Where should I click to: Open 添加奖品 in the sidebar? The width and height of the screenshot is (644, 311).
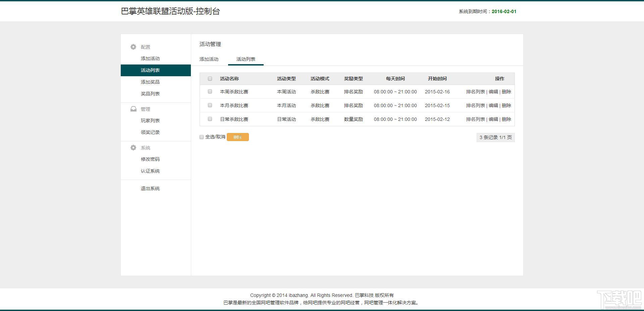(150, 82)
